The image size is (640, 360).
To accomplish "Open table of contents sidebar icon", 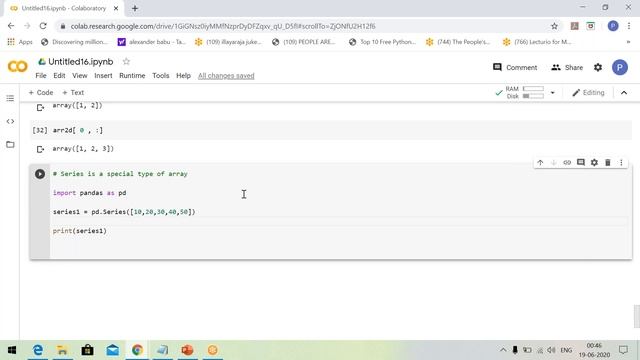I will [x=10, y=98].
